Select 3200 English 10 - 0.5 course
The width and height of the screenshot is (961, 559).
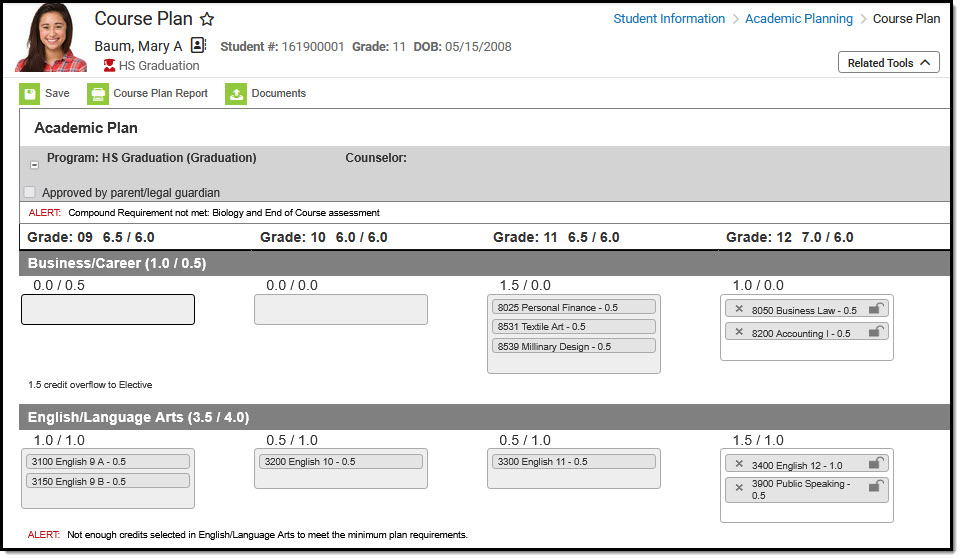tap(341, 462)
